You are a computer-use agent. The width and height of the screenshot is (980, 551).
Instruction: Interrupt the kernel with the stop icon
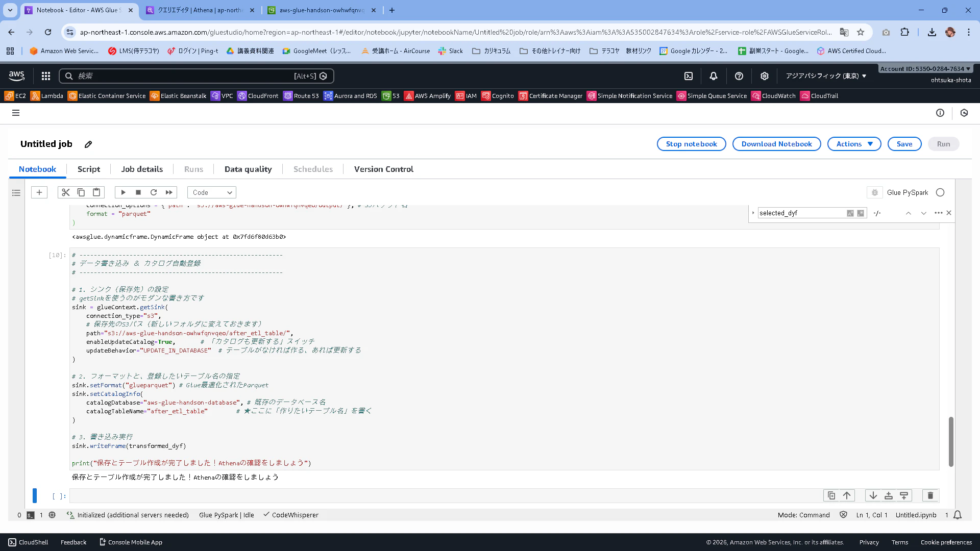point(138,192)
